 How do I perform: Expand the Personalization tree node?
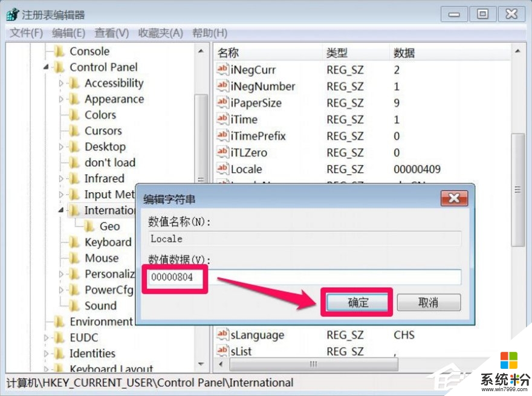click(61, 274)
